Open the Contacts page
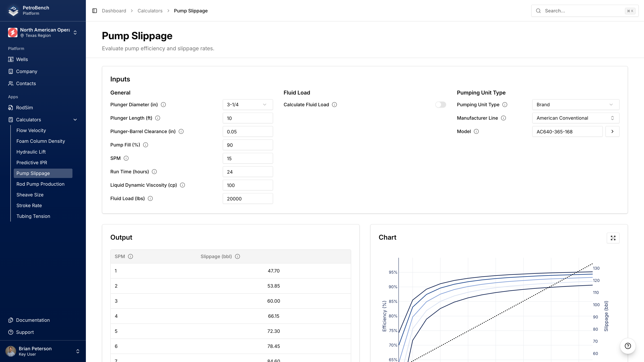Screen dimensions: 644x362 click(26, 83)
